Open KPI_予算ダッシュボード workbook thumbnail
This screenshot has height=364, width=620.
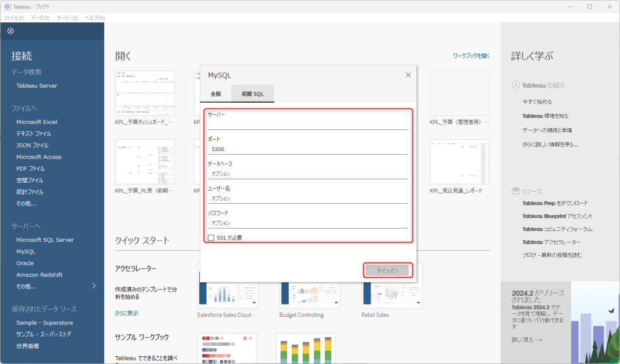pos(145,93)
